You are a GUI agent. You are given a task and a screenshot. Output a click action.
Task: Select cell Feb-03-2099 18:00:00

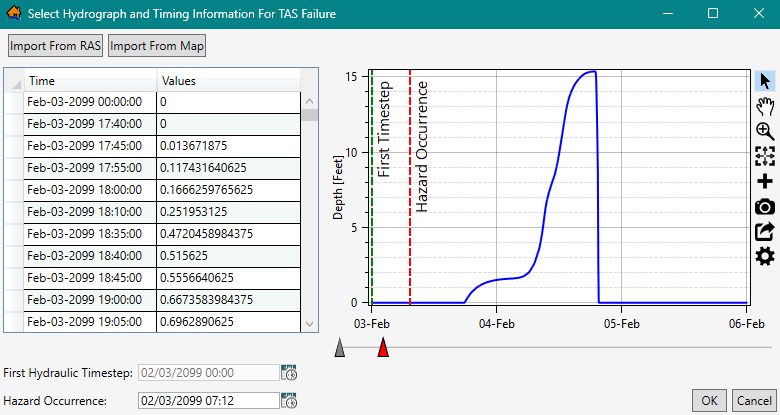tap(90, 190)
